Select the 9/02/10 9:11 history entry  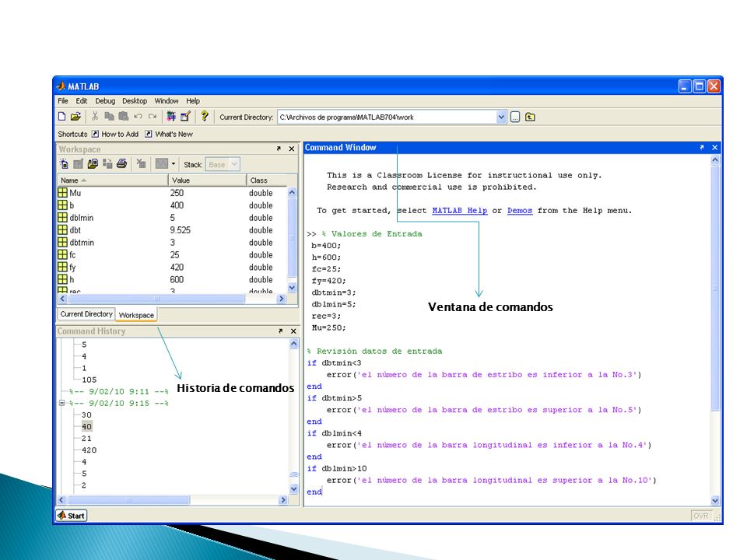pyautogui.click(x=118, y=391)
